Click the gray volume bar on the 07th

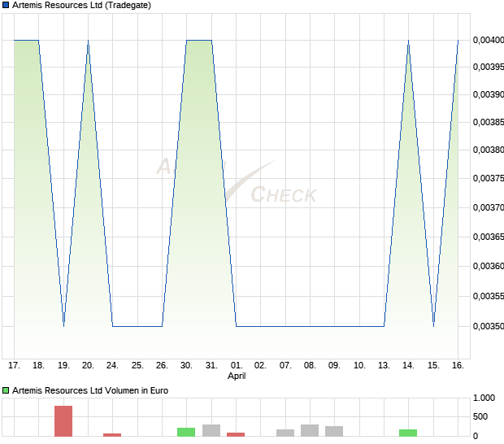click(285, 433)
